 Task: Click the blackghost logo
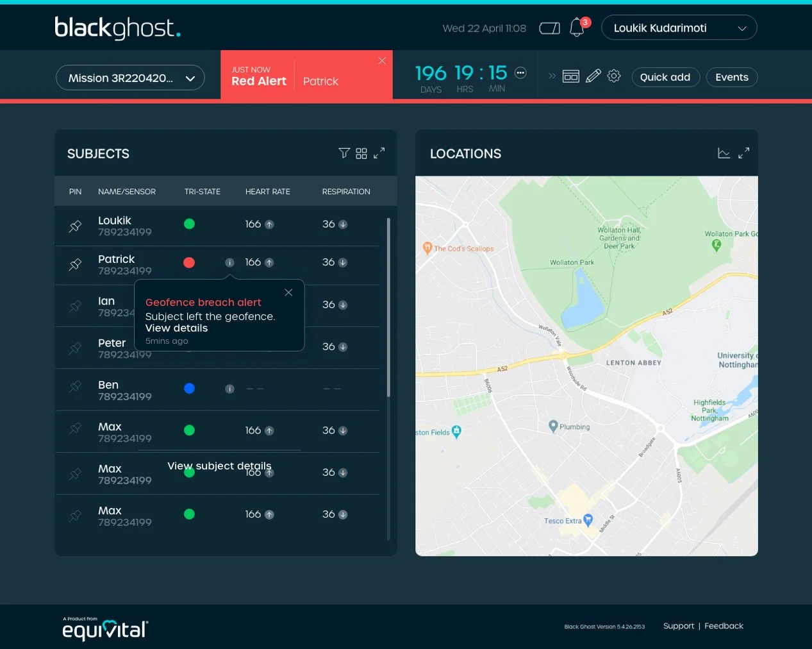[x=118, y=28]
